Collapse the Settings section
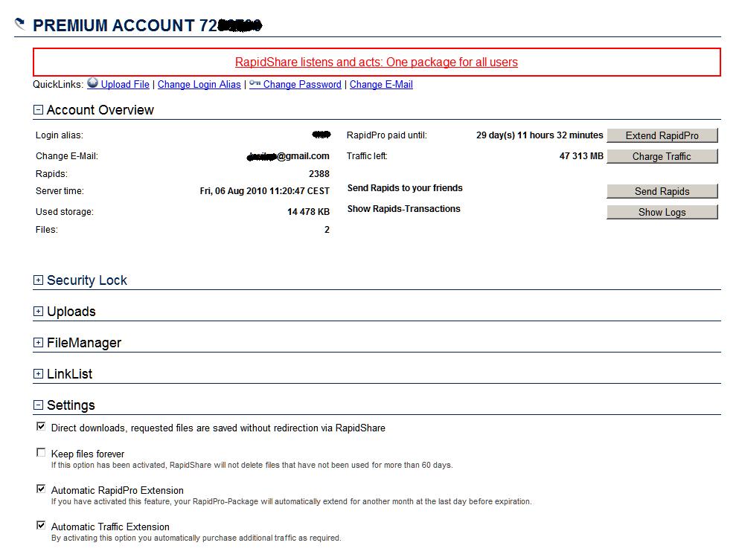This screenshot has height=560, width=742. (x=38, y=405)
